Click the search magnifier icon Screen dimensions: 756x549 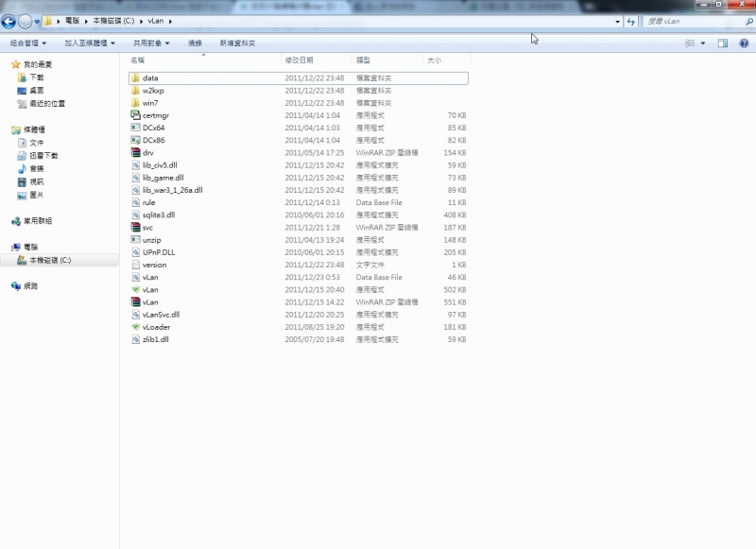(x=749, y=22)
